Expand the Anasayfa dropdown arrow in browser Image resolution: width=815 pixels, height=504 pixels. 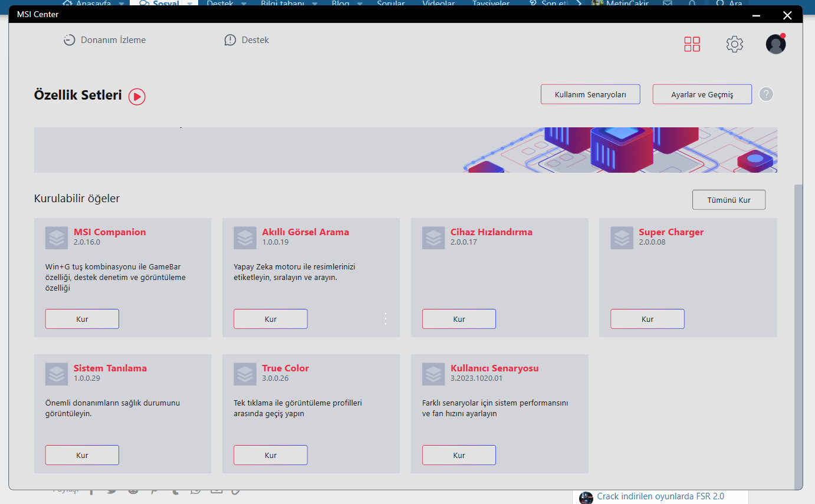pos(121,4)
